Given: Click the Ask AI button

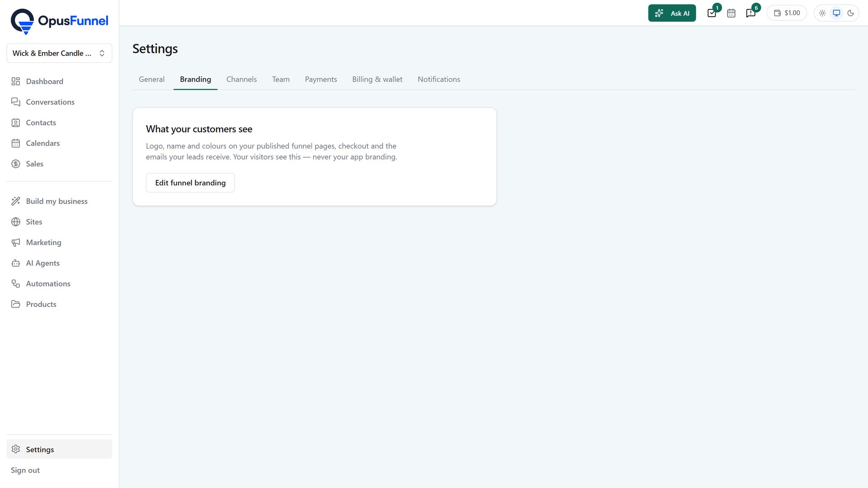Looking at the screenshot, I should 672,13.
